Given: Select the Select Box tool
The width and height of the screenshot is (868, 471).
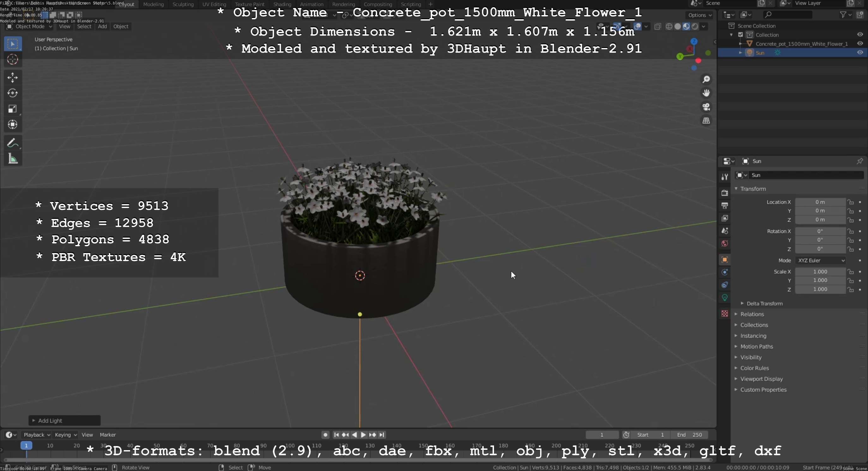Looking at the screenshot, I should click(13, 44).
